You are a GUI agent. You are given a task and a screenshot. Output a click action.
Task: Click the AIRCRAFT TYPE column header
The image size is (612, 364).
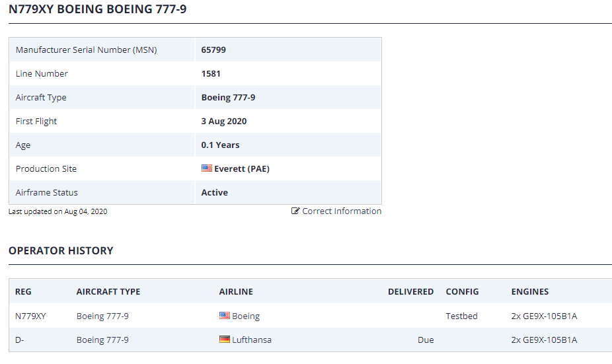pyautogui.click(x=108, y=292)
